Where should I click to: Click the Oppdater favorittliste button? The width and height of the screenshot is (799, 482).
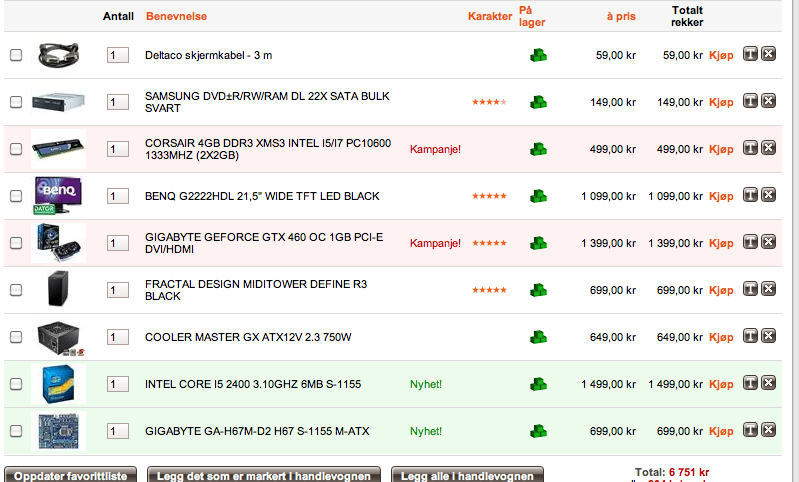70,475
